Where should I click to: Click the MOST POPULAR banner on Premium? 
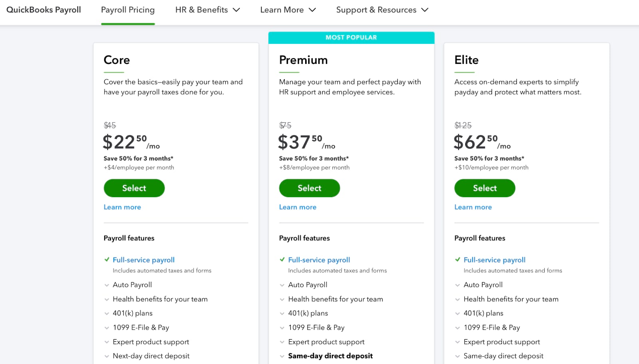(351, 37)
